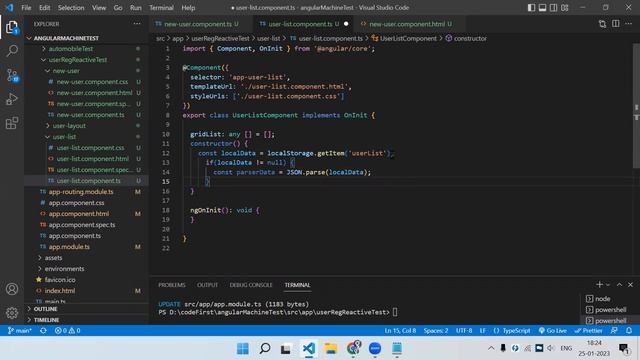
Task: Expand the environments folder
Action: [64, 269]
